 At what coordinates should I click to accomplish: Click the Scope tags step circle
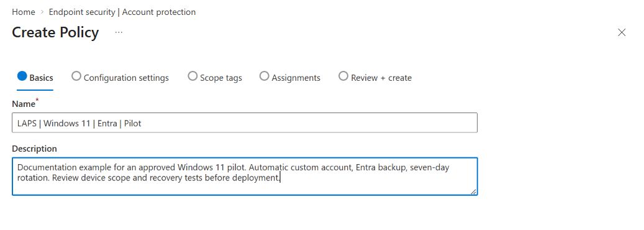193,76
